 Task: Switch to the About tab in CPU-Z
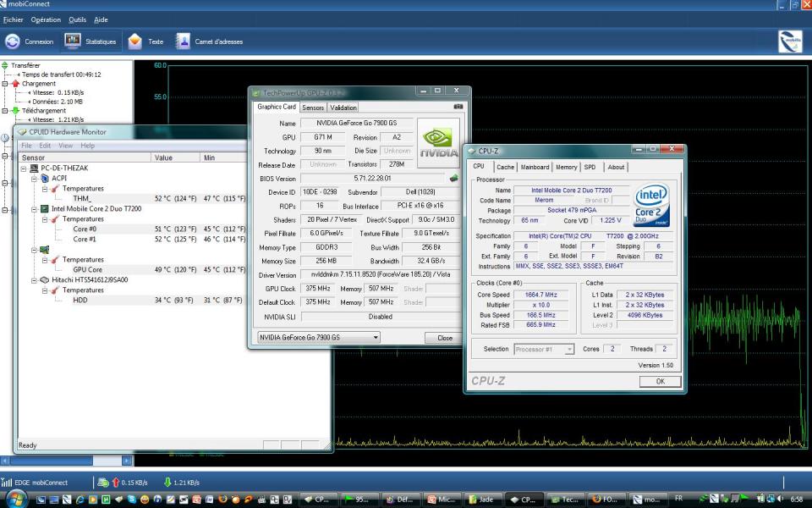tap(617, 167)
